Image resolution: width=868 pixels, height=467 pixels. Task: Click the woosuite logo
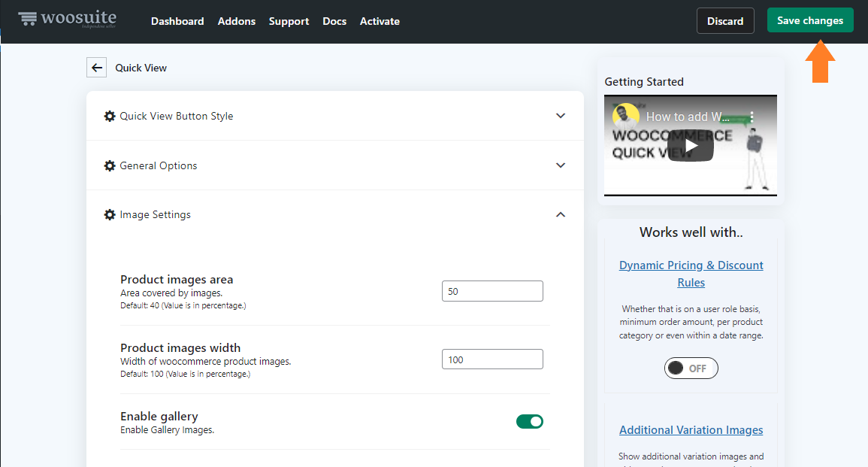point(67,20)
